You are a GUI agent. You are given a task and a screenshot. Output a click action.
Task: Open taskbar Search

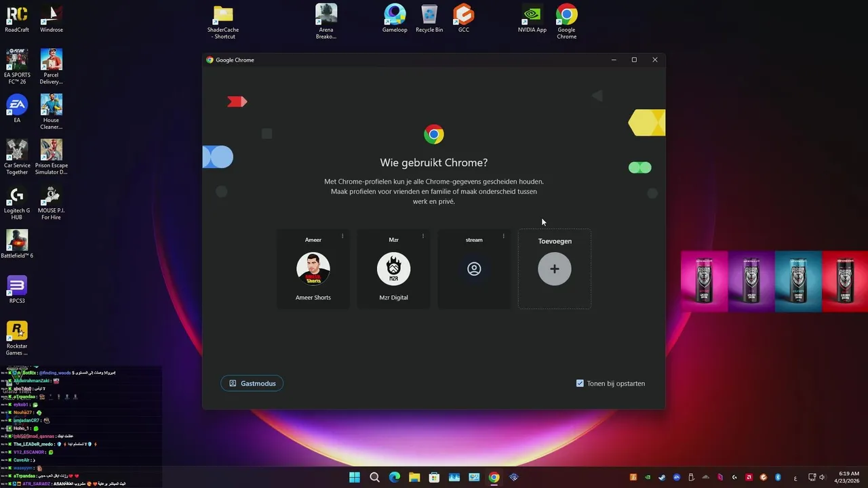[374, 477]
